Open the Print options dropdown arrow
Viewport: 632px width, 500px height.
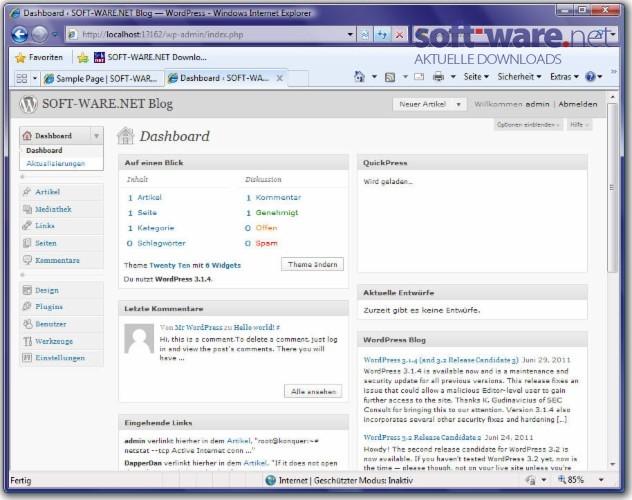(453, 77)
